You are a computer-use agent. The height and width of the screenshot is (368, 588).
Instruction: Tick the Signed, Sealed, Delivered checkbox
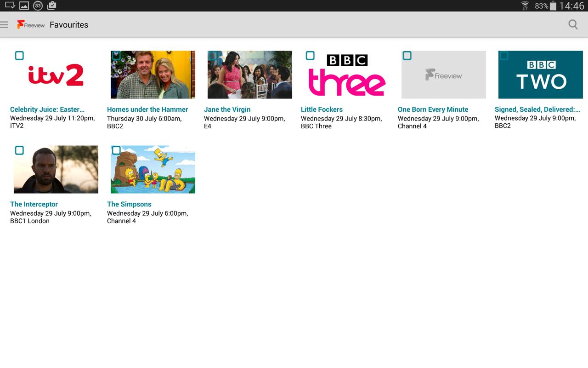pos(504,56)
